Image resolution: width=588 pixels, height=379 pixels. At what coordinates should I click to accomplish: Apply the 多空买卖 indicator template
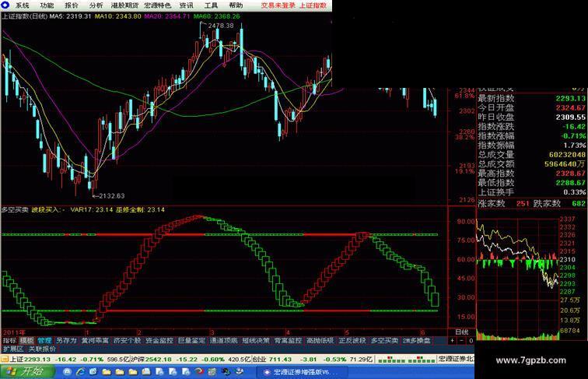pos(384,340)
